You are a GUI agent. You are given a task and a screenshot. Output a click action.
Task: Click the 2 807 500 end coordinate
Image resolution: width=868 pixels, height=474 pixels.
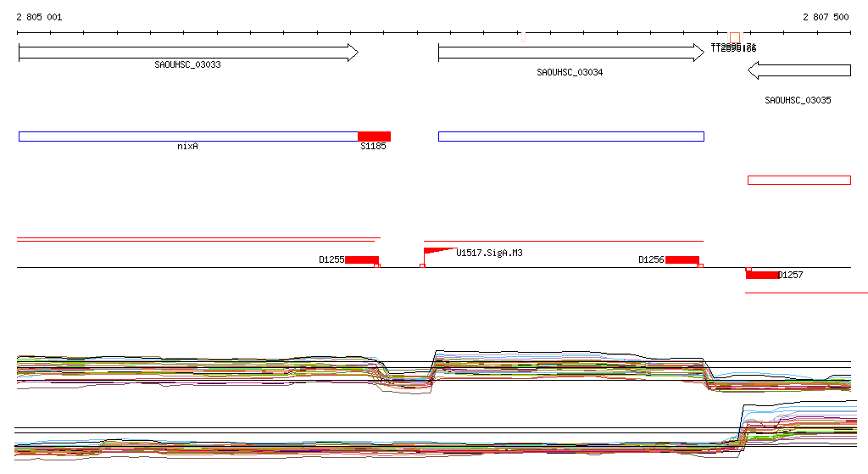(x=826, y=17)
